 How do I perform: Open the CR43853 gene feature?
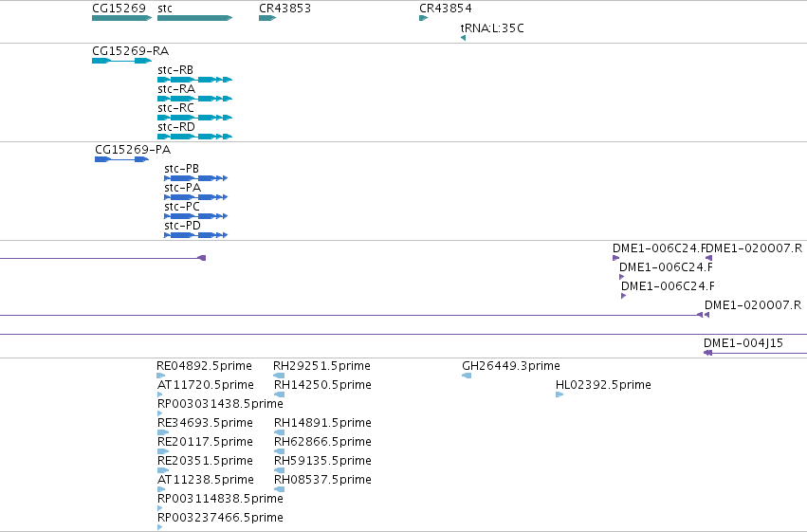tap(267, 18)
